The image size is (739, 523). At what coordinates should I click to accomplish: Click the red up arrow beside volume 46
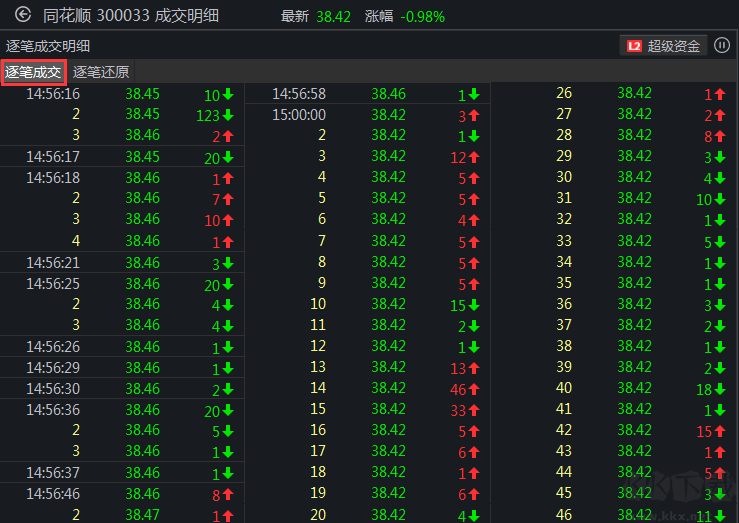pos(474,388)
